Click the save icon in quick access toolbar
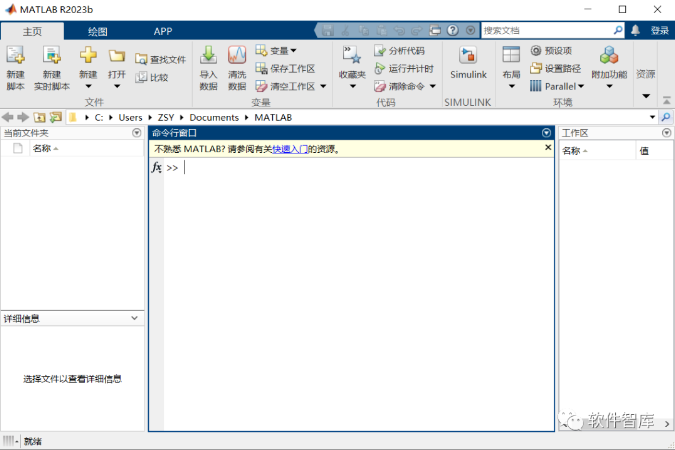The image size is (675, 450). [328, 30]
